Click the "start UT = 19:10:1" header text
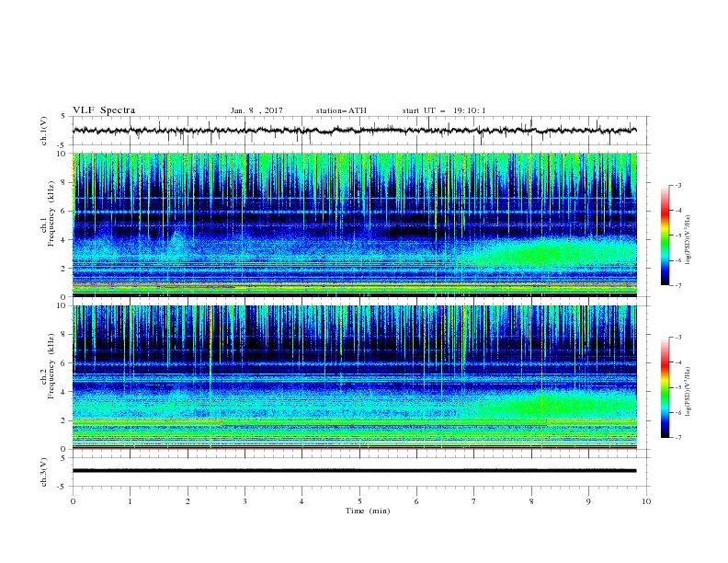The width and height of the screenshot is (728, 563). 444,110
